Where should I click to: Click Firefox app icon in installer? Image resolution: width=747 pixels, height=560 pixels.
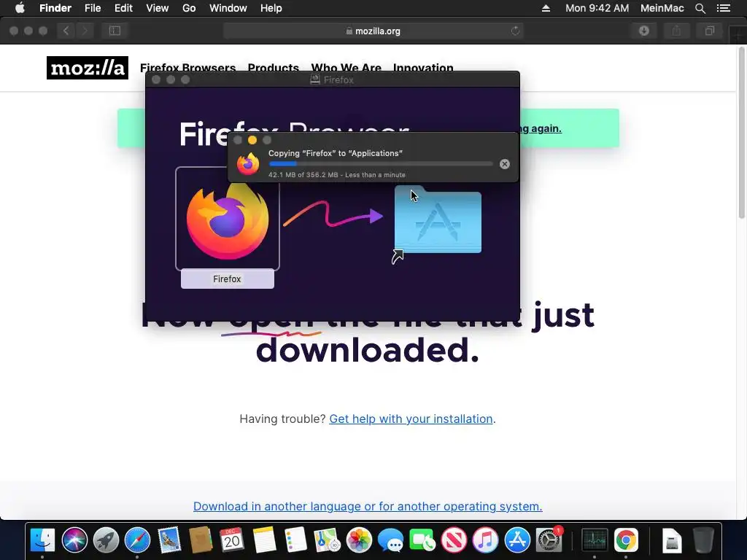coord(228,219)
